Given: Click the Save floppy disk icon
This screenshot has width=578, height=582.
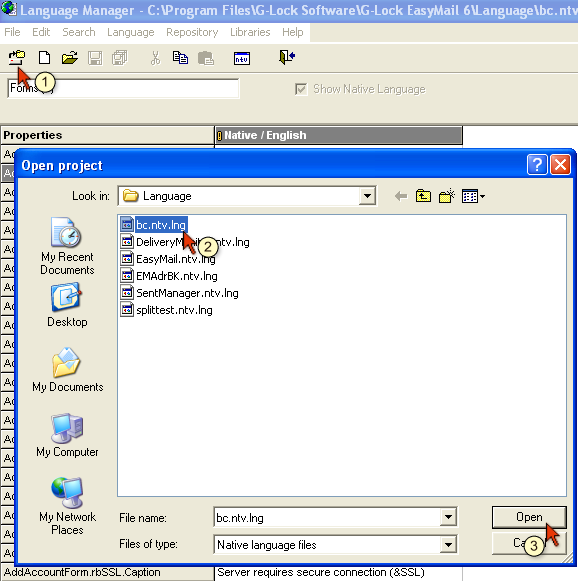Looking at the screenshot, I should pos(95,58).
